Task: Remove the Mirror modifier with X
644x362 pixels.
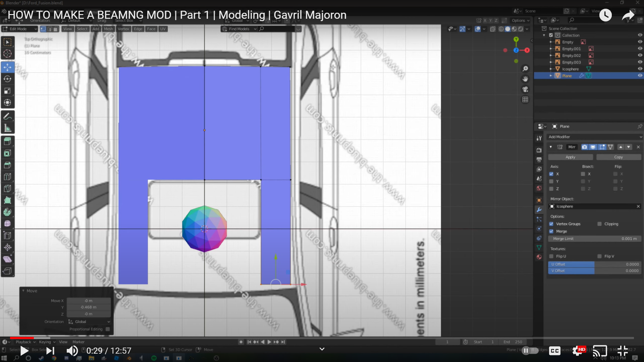Action: click(638, 147)
